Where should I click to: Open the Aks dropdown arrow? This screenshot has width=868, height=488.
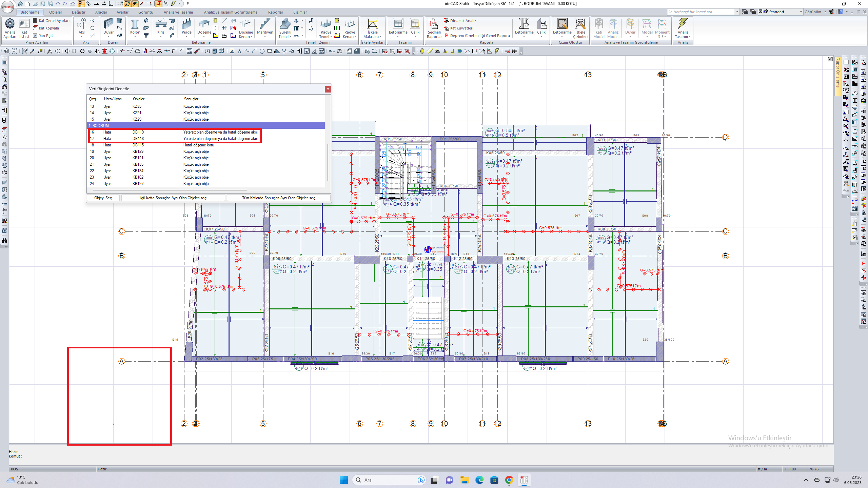point(81,37)
